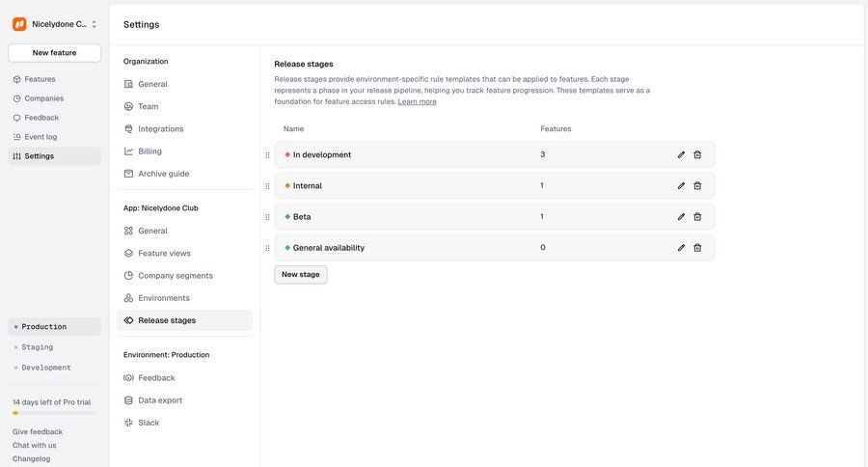This screenshot has width=868, height=467.
Task: Switch to the Production environment
Action: [x=54, y=327]
